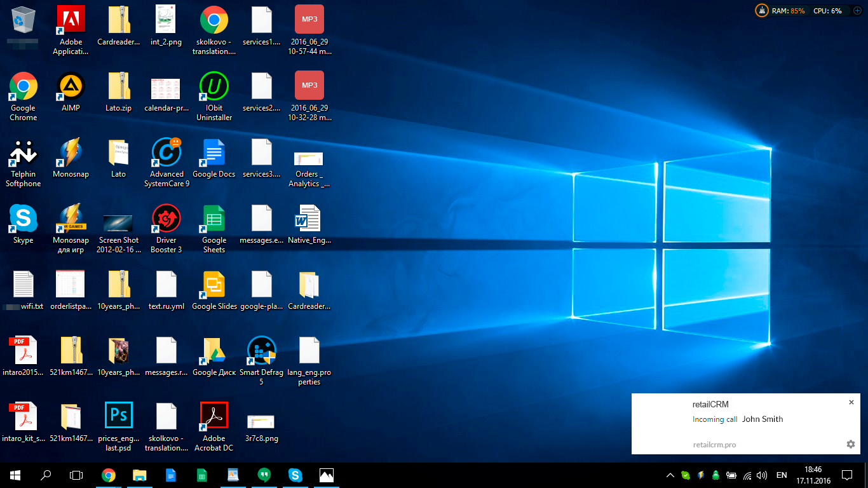Launch Telphin Softphone shortcut
Viewport: 868px width, 488px height.
coord(24,163)
